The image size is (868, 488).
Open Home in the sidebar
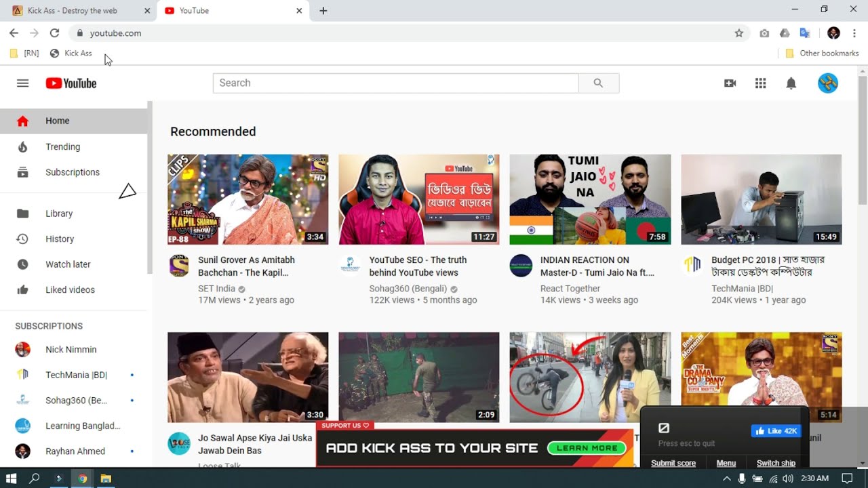[73, 121]
